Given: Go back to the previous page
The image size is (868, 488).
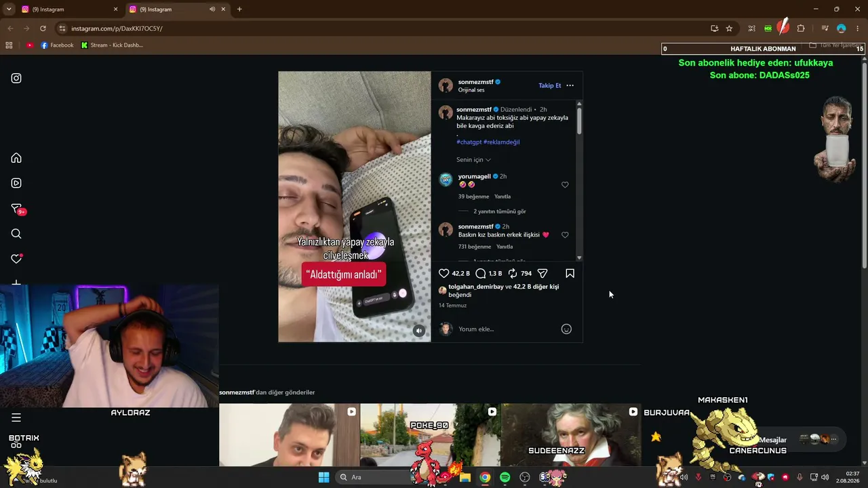Looking at the screenshot, I should pyautogui.click(x=10, y=28).
